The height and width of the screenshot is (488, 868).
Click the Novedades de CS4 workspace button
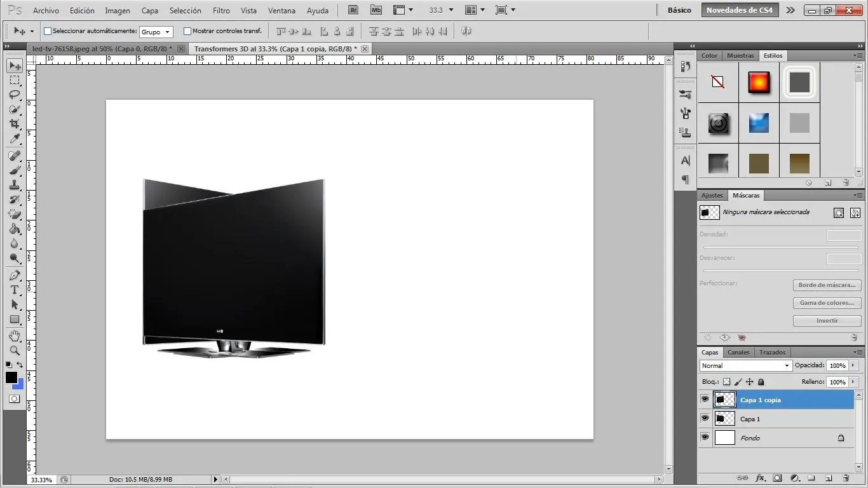click(x=740, y=10)
